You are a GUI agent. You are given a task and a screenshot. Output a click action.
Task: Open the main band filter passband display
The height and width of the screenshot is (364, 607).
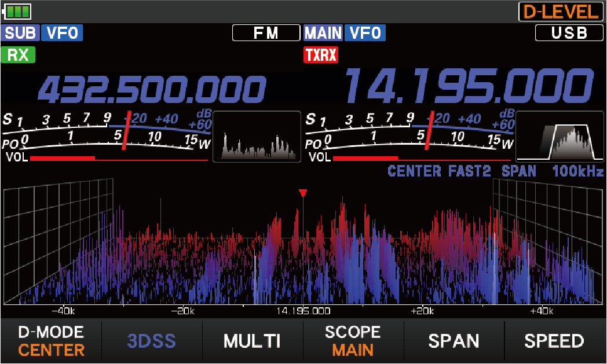[560, 136]
